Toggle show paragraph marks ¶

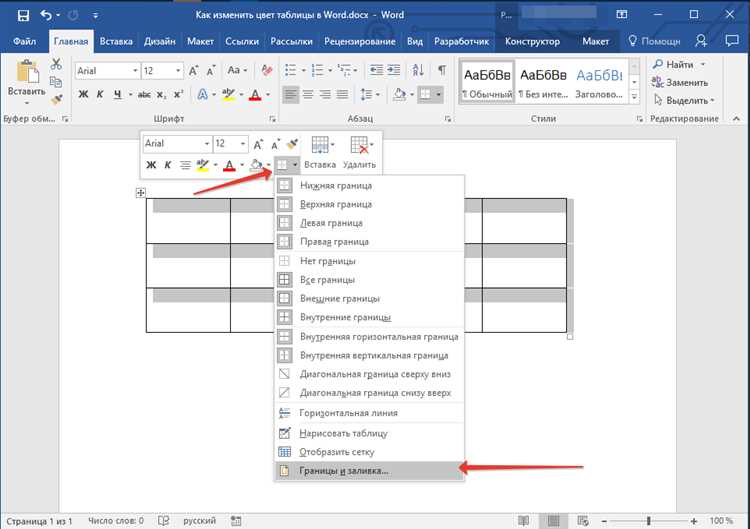pos(442,70)
